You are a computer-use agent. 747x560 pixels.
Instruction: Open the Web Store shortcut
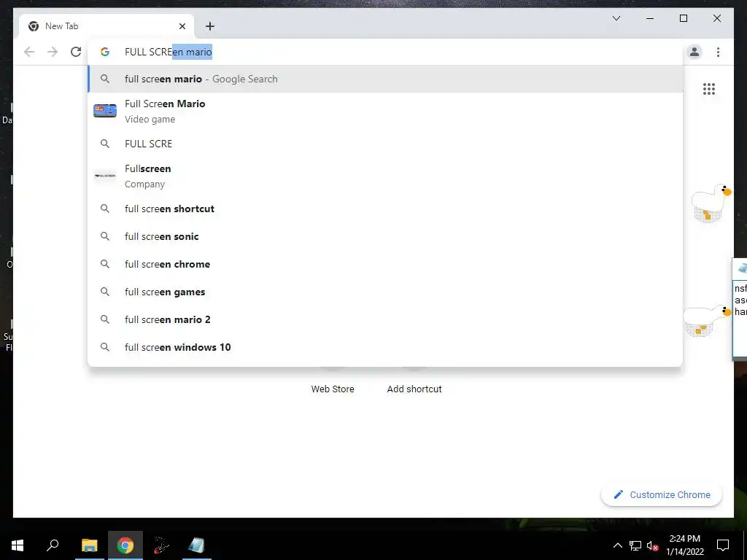[333, 389]
